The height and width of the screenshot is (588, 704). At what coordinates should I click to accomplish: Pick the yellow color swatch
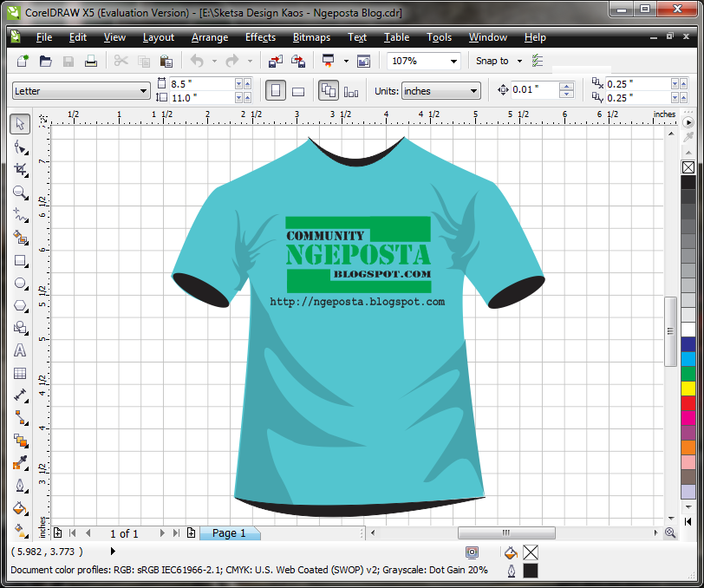(x=688, y=389)
